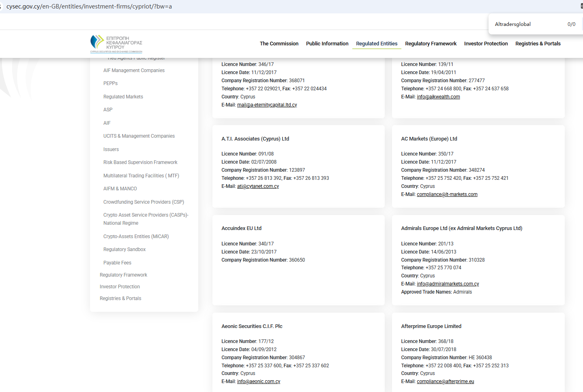Open the Payable Fees sidebar link

[x=117, y=263]
